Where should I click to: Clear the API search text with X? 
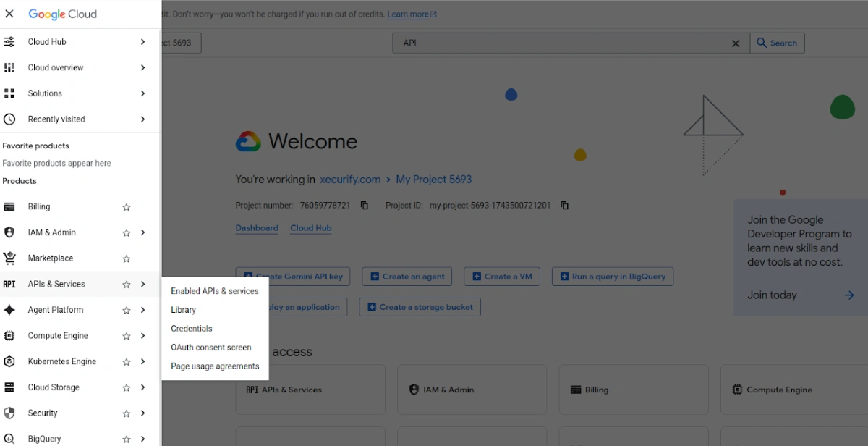coord(736,43)
